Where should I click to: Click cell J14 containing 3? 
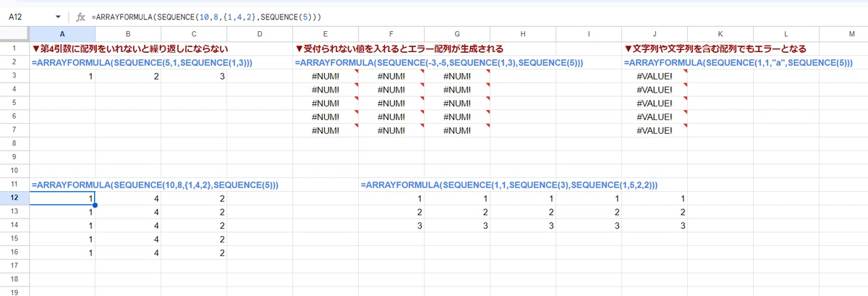[x=655, y=226]
